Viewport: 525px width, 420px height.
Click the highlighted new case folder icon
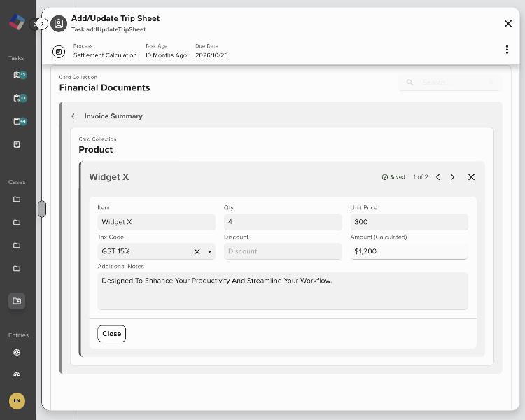[x=17, y=301]
